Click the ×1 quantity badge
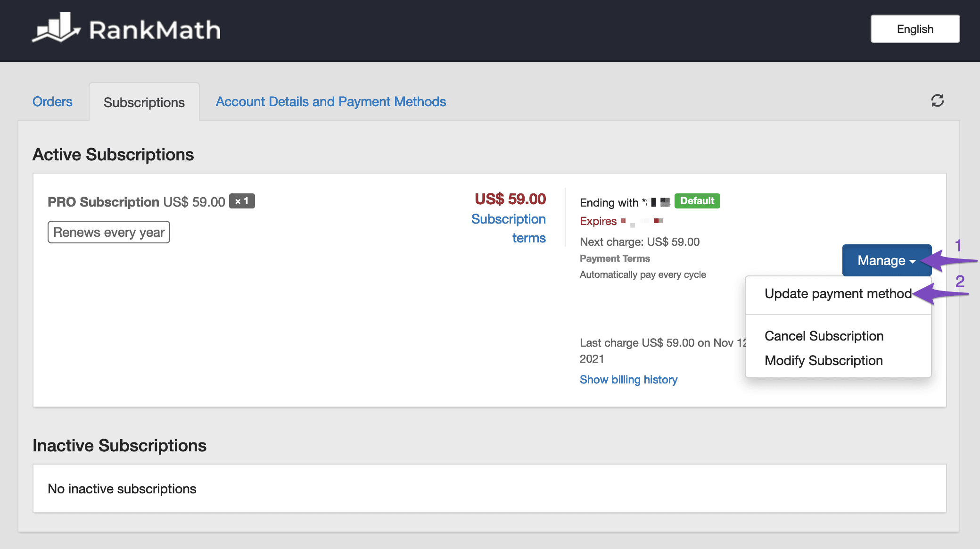The width and height of the screenshot is (980, 549). [x=242, y=201]
